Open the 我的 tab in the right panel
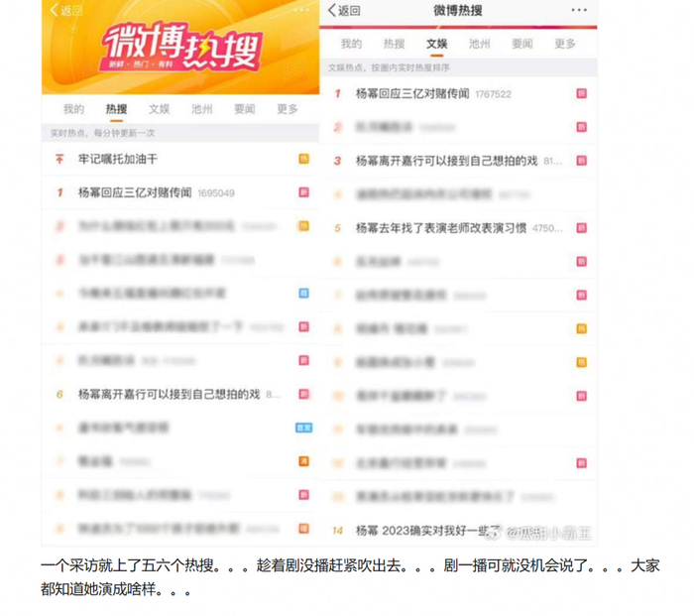Image resolution: width=694 pixels, height=616 pixels. 351,44
